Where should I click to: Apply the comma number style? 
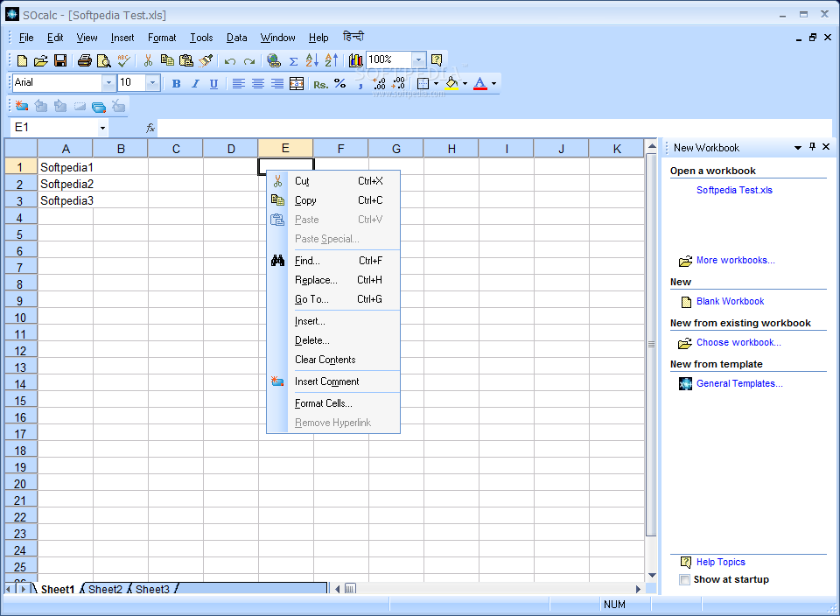tap(360, 85)
